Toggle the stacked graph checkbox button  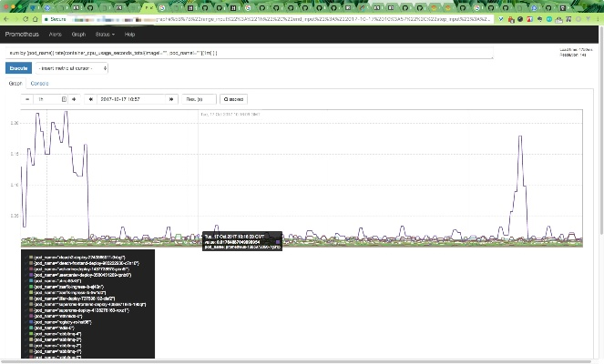(227, 98)
